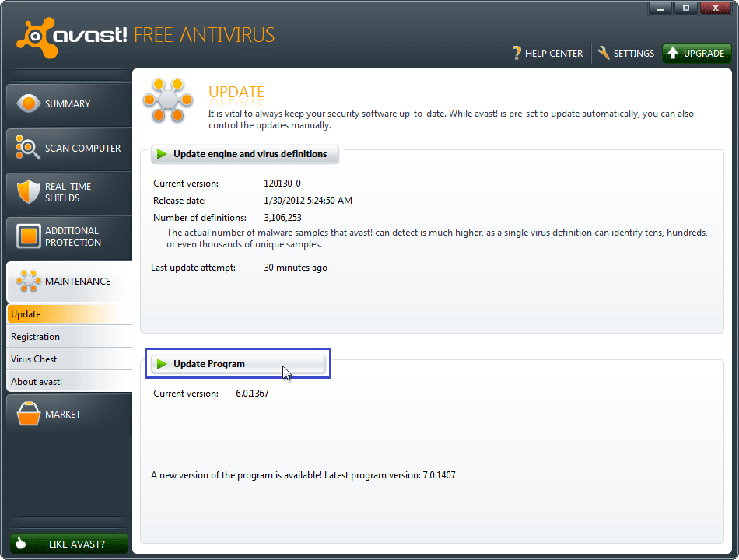This screenshot has width=739, height=560.
Task: Click the 'Last update attempt:' label
Action: point(193,268)
